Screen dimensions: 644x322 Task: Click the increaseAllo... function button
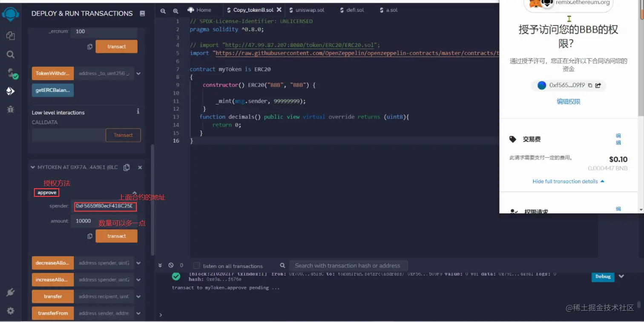(53, 280)
